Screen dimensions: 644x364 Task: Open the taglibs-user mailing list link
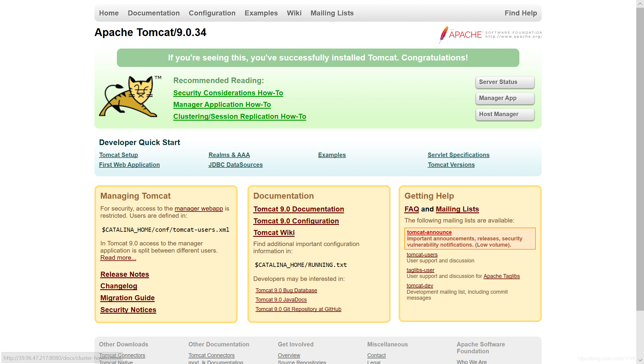tap(420, 270)
